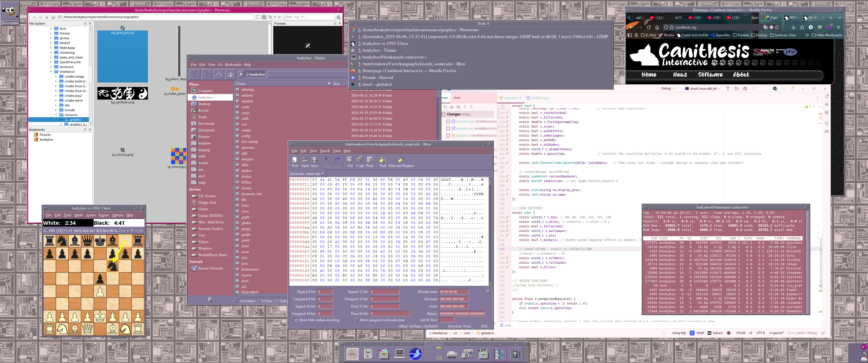
Task: Click the News link on Canithesis site
Action: (680, 75)
